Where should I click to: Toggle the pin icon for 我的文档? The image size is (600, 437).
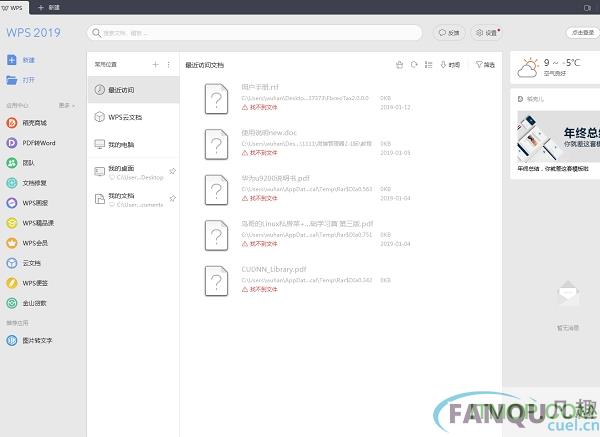(173, 198)
